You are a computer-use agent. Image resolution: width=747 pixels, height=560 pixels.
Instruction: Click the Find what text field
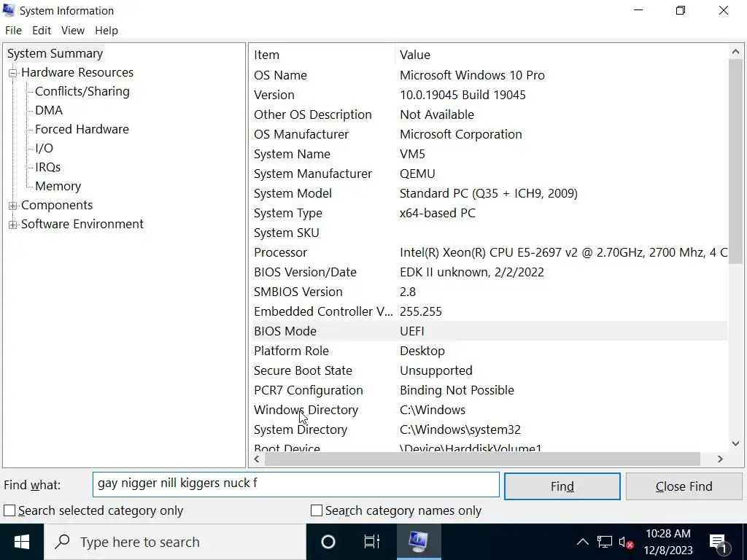[296, 484]
